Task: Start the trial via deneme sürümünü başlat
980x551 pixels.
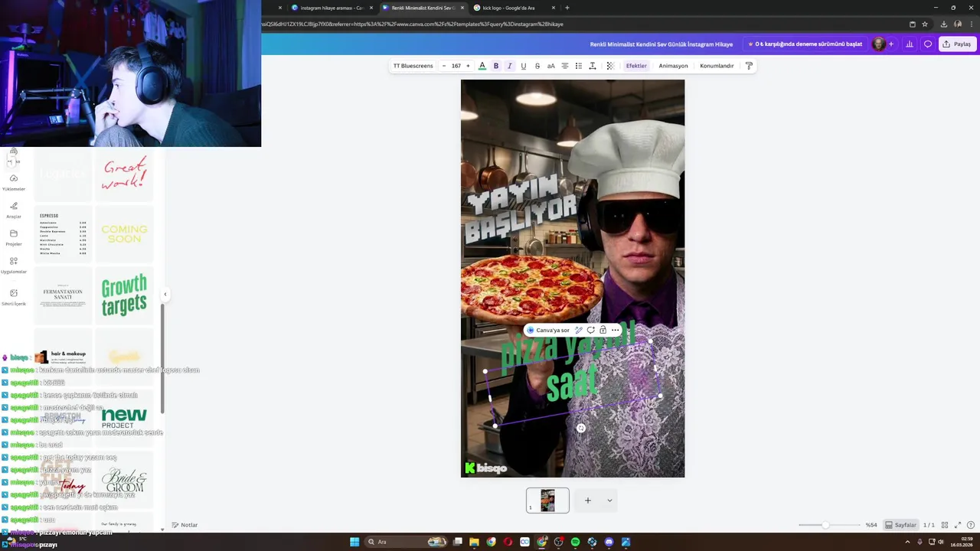Action: point(805,44)
